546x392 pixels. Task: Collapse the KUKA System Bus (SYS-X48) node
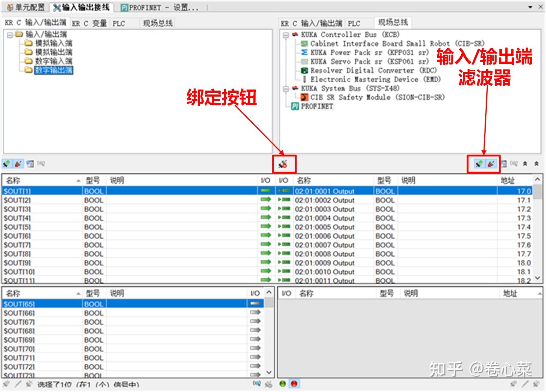click(x=286, y=88)
